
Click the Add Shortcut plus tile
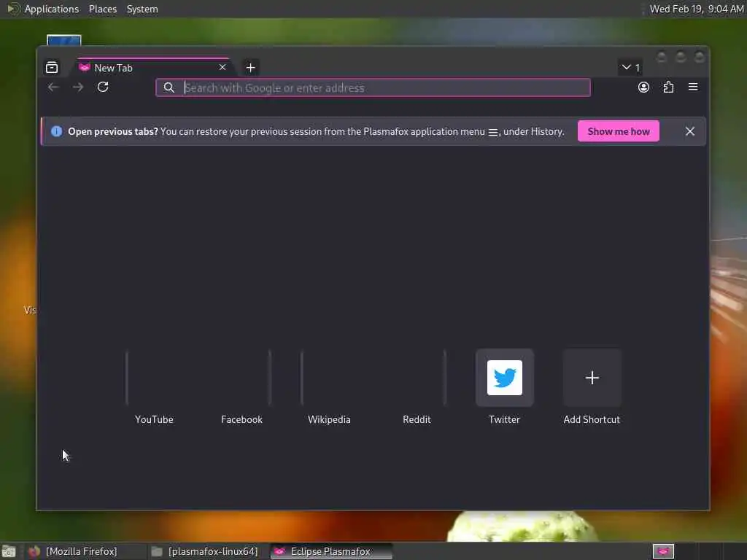pyautogui.click(x=592, y=378)
